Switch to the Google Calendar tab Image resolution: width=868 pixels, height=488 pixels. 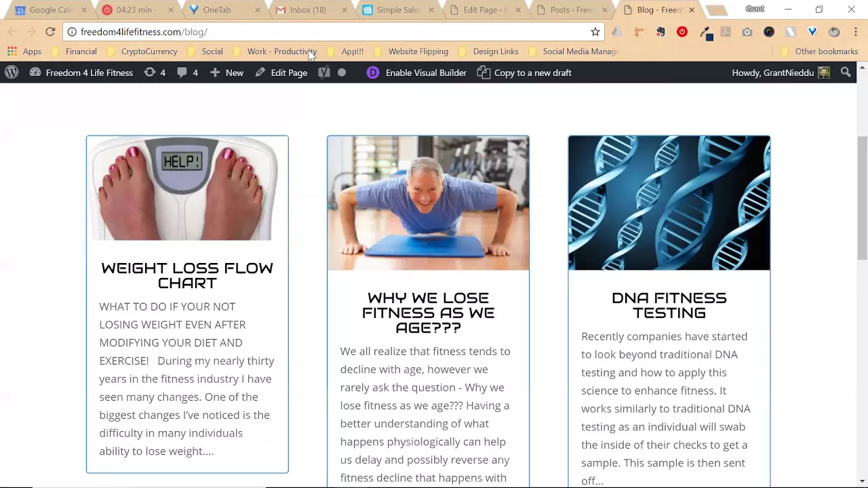tap(51, 10)
